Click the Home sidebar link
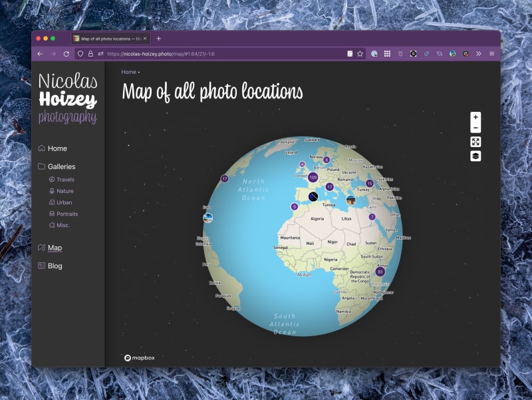 [x=57, y=148]
